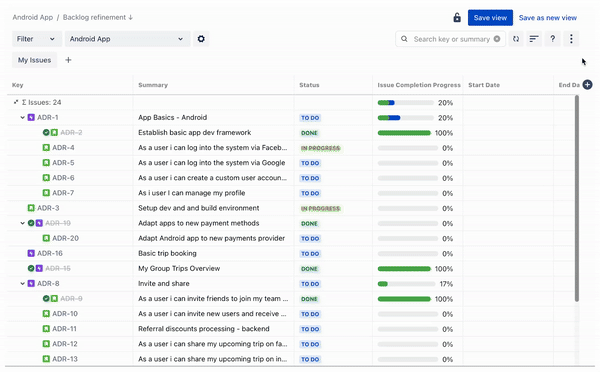Click the green story icon of ADR-13
Image resolution: width=600 pixels, height=372 pixels.
46,359
